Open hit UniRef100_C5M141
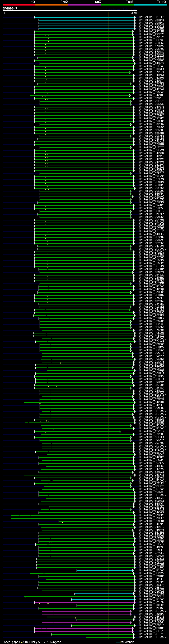The height and width of the screenshot is (644, 169). coord(152,20)
